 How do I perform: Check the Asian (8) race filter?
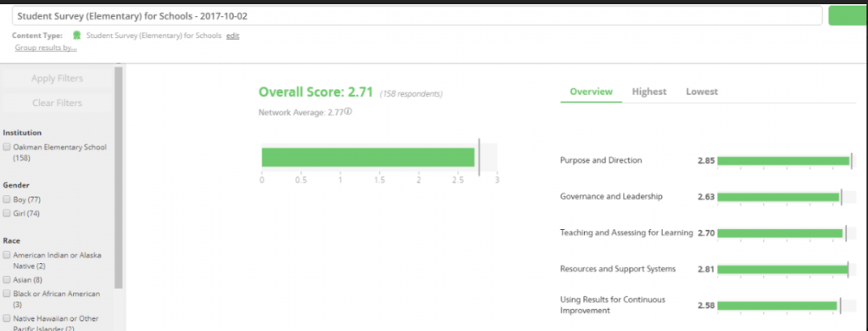pyautogui.click(x=7, y=280)
